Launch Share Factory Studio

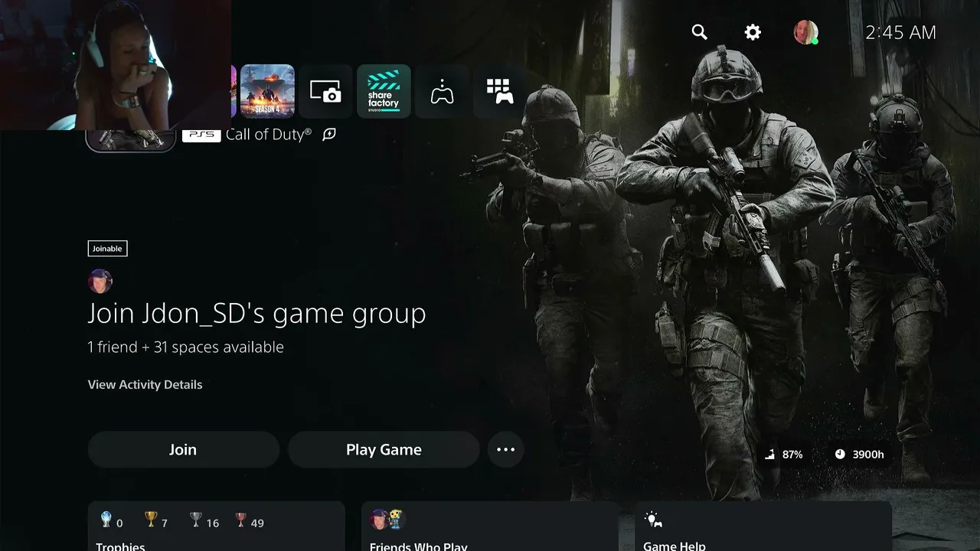384,91
